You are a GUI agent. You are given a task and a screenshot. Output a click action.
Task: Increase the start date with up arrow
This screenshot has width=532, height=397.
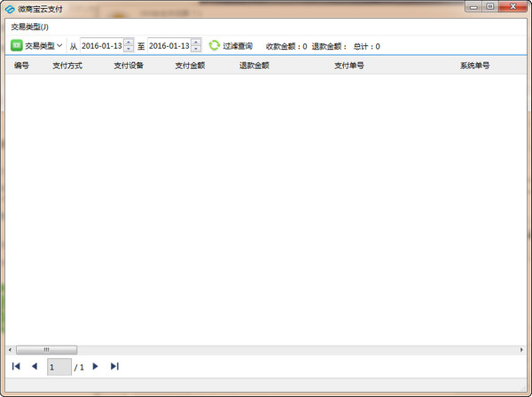129,42
